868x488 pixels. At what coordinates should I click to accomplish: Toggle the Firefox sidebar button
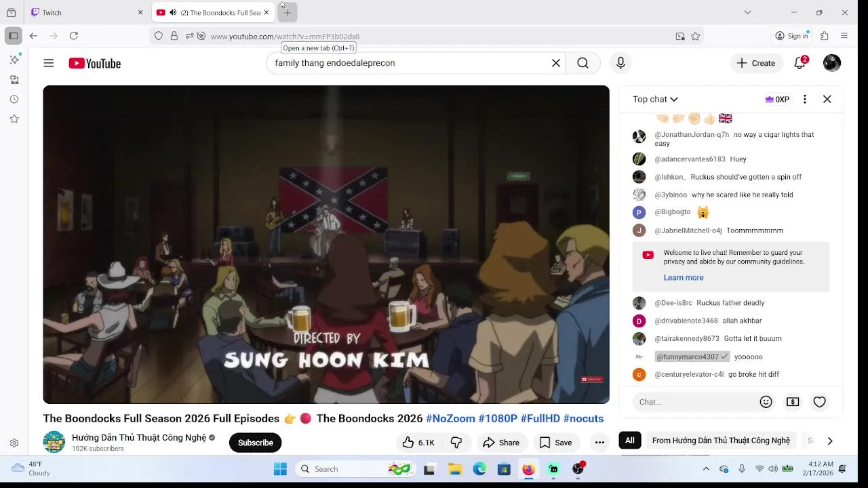(13, 36)
